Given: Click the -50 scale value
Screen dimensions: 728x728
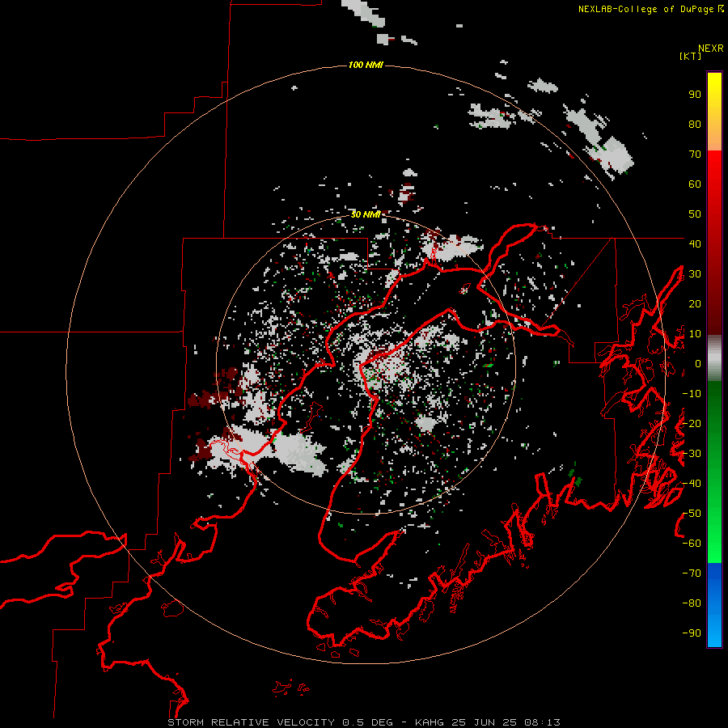Looking at the screenshot, I should [692, 514].
